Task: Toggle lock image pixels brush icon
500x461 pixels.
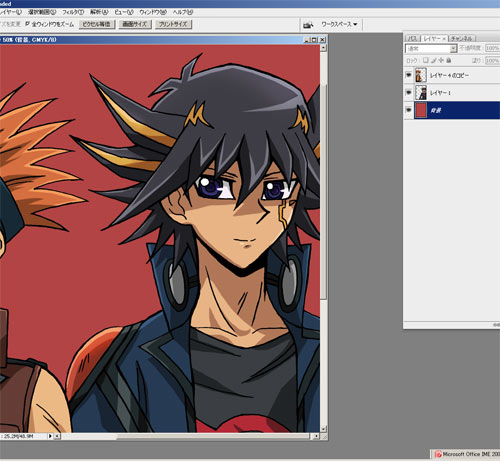Action: point(434,60)
